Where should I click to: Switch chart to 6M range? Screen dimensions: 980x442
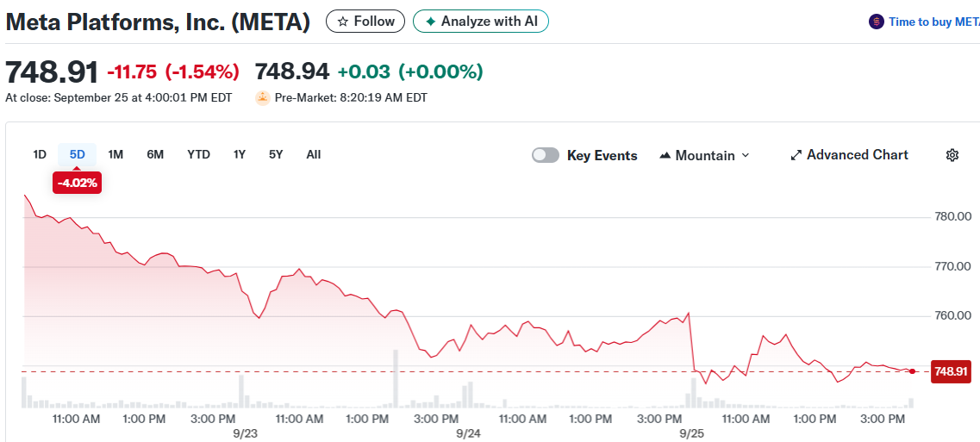155,154
